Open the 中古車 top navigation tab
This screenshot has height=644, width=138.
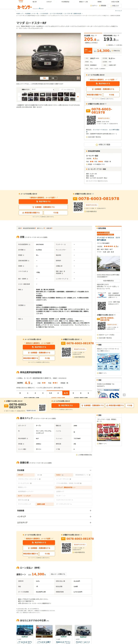(x=21, y=2)
